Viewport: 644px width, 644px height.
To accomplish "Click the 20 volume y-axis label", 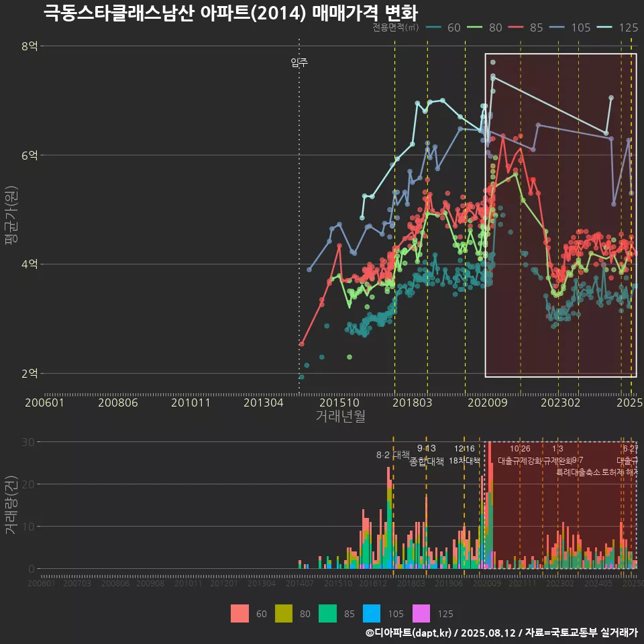I will [x=28, y=484].
